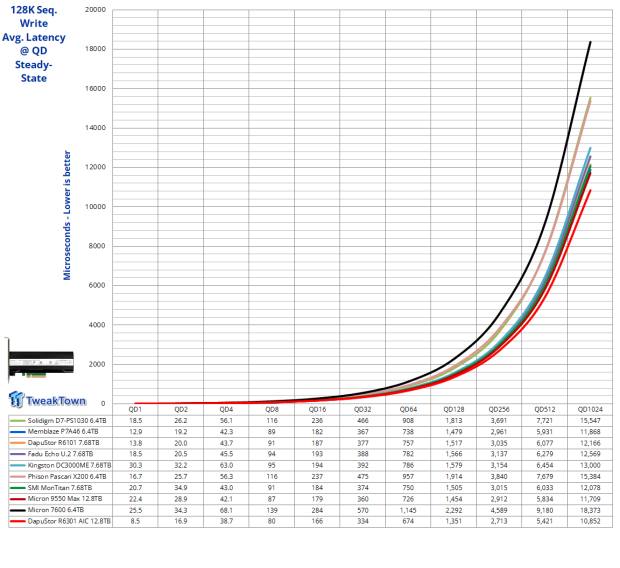The image size is (620, 568).
Task: Click the QD128 column header
Action: (x=453, y=410)
